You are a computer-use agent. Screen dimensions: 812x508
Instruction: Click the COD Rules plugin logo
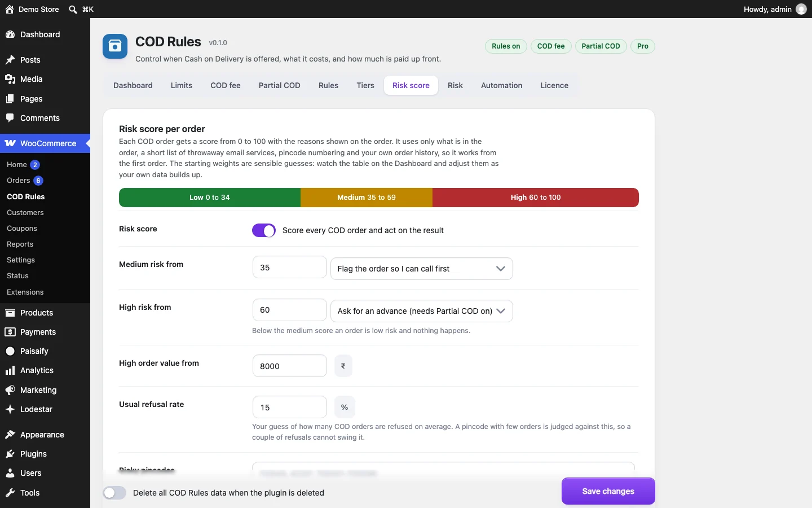point(115,46)
